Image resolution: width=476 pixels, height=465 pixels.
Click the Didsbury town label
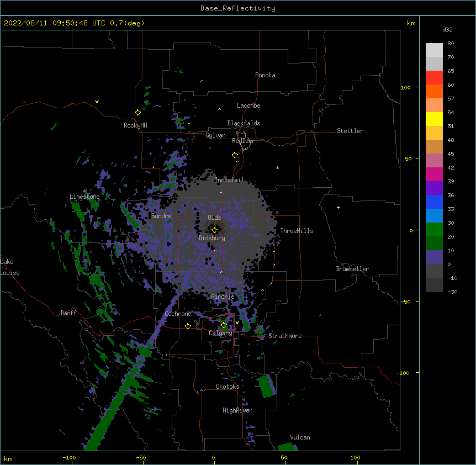pyautogui.click(x=211, y=238)
